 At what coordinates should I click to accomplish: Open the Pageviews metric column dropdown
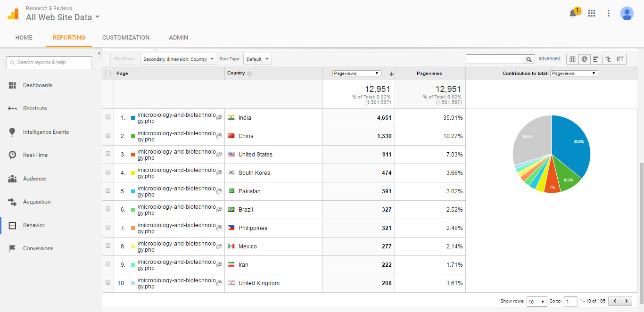click(x=356, y=74)
